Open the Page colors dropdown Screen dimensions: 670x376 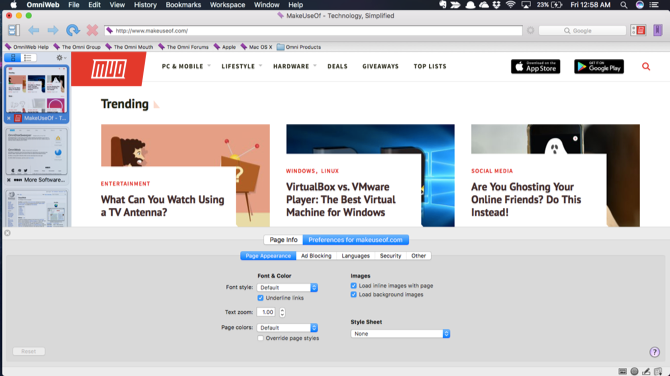(x=287, y=328)
